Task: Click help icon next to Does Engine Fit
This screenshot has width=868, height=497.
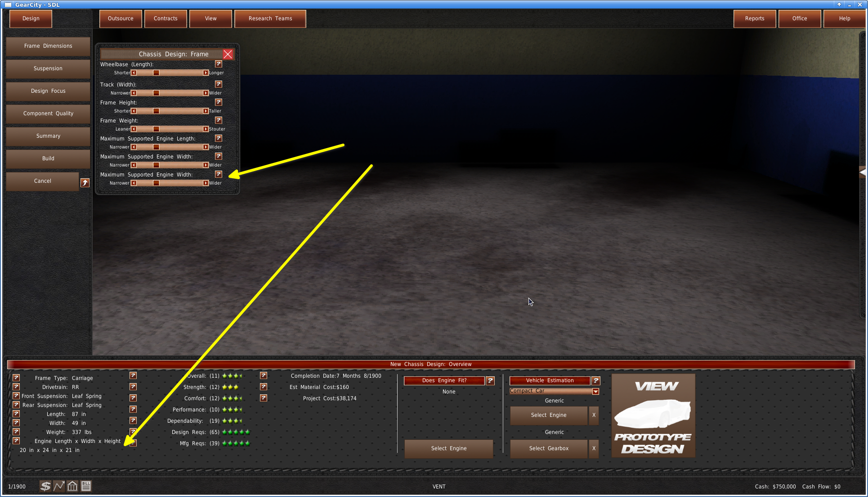Action: [490, 381]
